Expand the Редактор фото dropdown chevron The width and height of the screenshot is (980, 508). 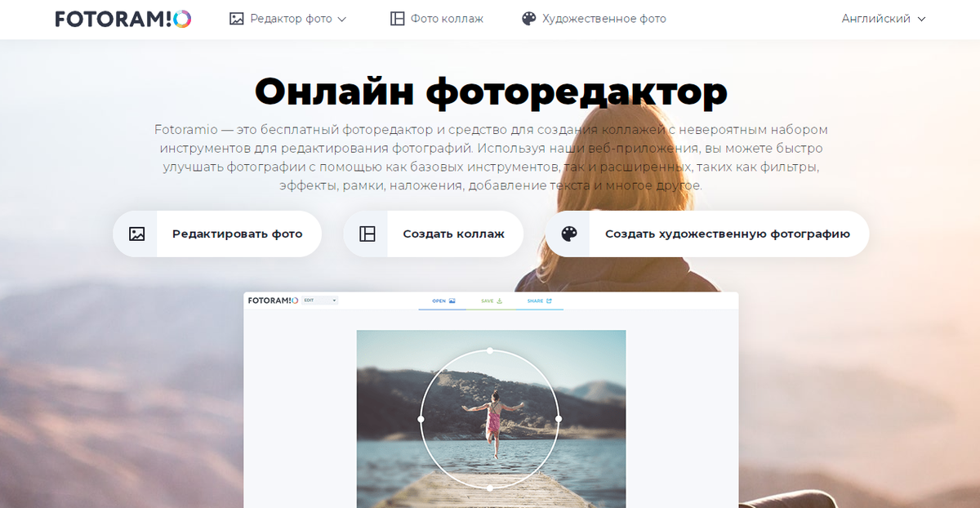click(x=341, y=19)
